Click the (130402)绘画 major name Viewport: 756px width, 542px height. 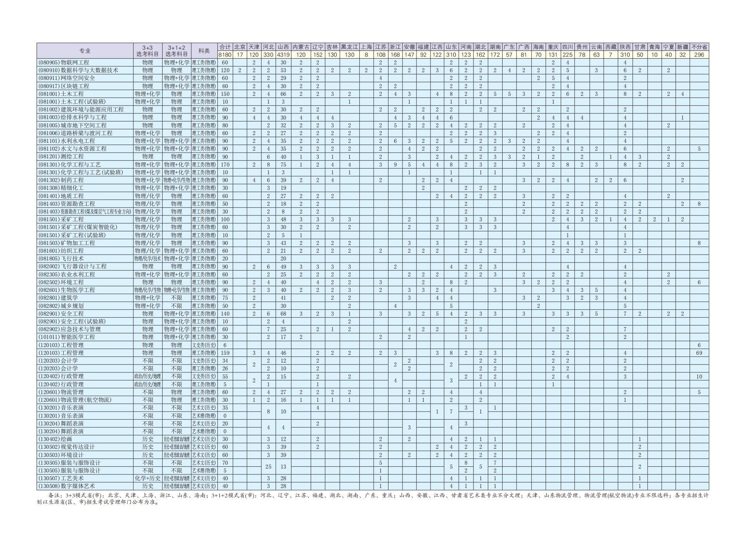click(x=55, y=439)
